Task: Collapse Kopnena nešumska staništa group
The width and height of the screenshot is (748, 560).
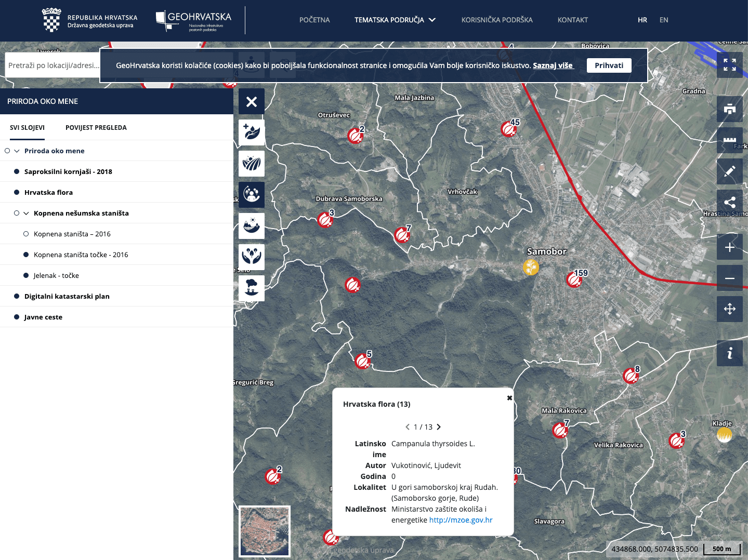Action: tap(26, 213)
